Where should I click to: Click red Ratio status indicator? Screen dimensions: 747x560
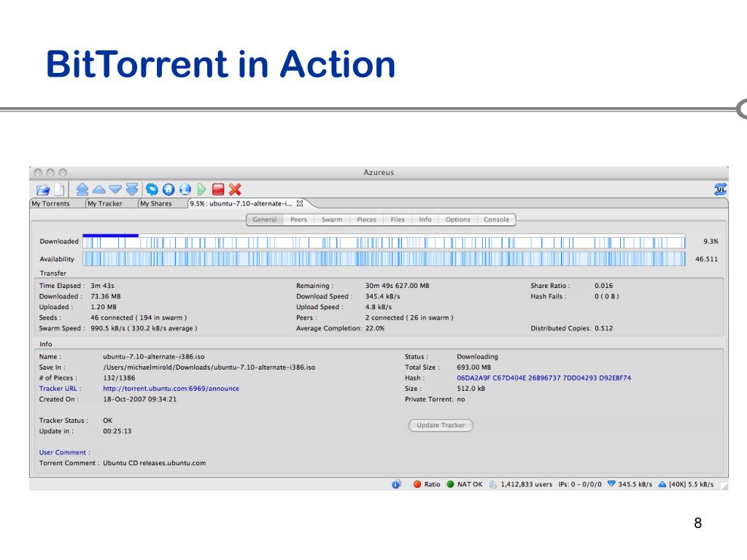[417, 484]
